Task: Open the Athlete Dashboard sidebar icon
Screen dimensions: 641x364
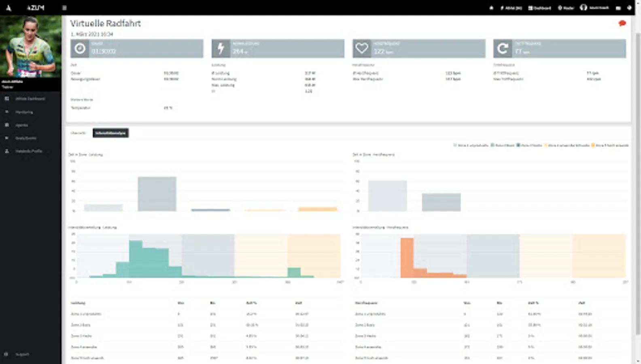Action: [x=7, y=99]
